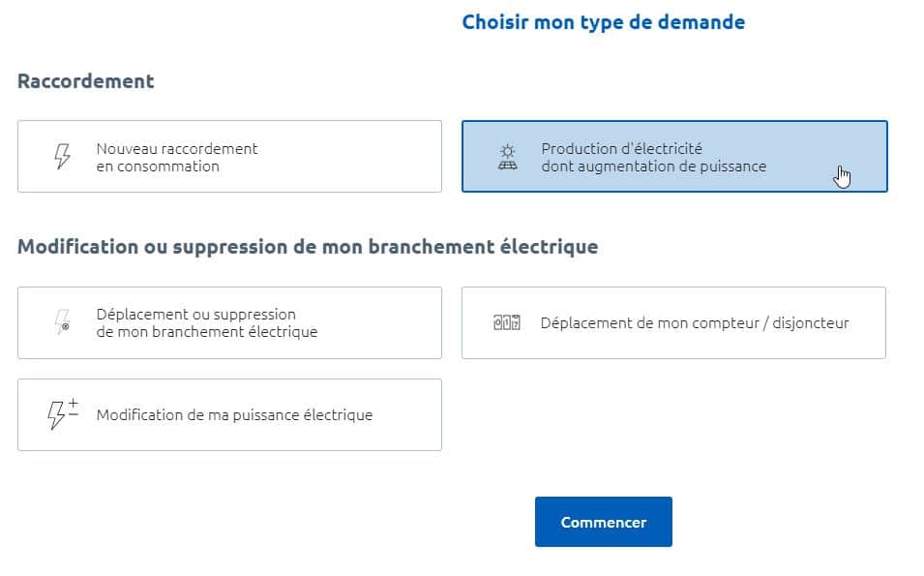
Task: Click the meter counter icon for compteur
Action: 507,322
